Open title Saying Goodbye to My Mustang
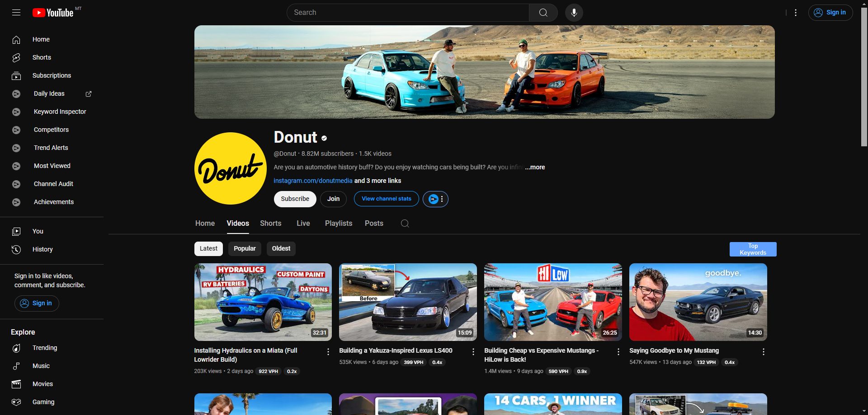Screen dimensions: 868x415 point(674,350)
